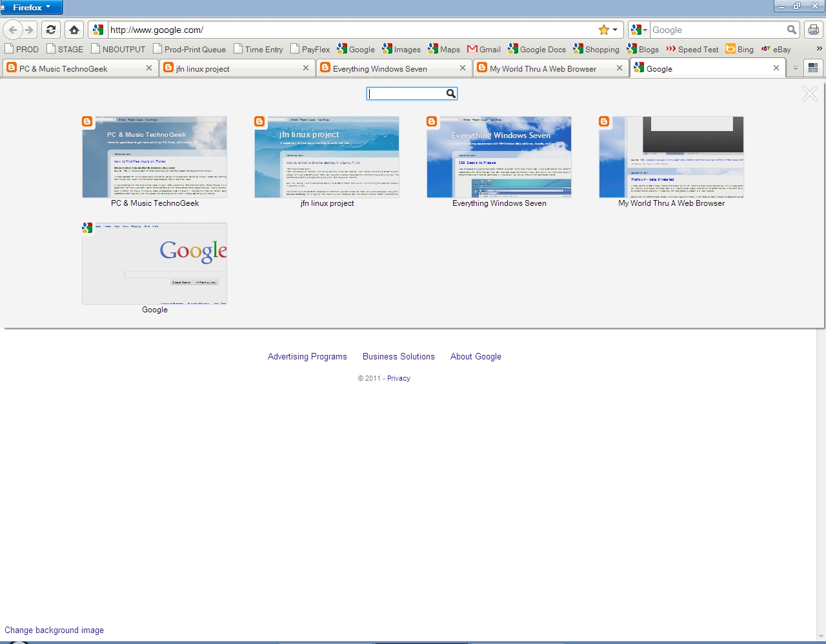Open the Google page thumbnail
Image resolution: width=826 pixels, height=644 pixels.
(x=155, y=263)
